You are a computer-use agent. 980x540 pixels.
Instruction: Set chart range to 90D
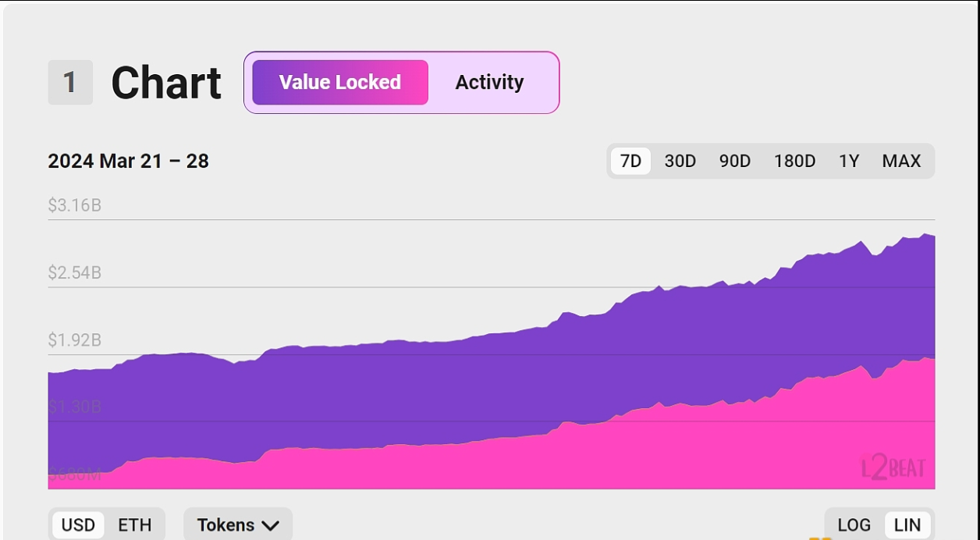(x=734, y=162)
